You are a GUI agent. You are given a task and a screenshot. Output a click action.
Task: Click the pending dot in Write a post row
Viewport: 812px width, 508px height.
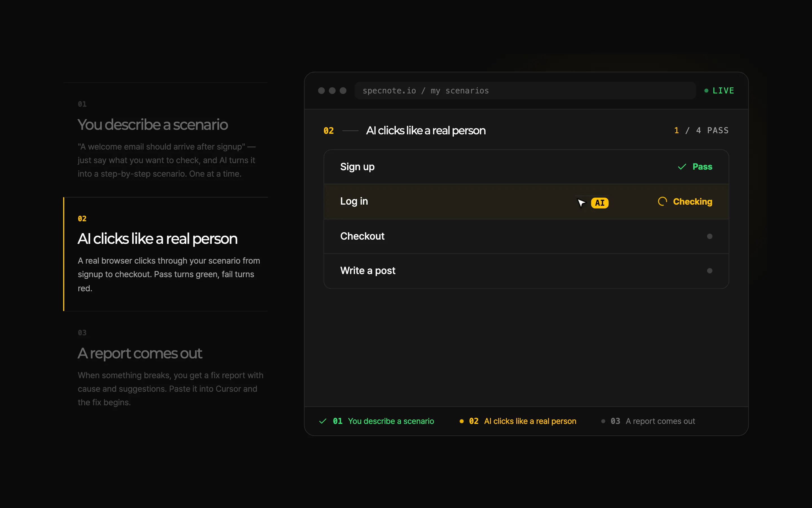coord(709,271)
